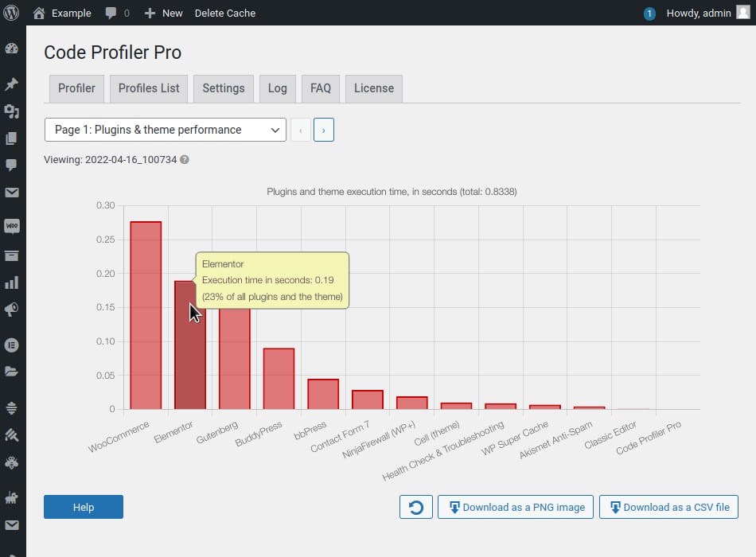Click the refresh icon below the chart
The image size is (756, 557).
coord(415,507)
